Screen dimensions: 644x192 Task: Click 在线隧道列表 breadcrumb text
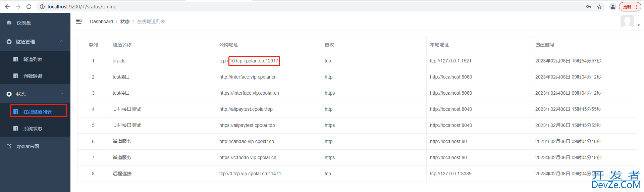tap(151, 21)
